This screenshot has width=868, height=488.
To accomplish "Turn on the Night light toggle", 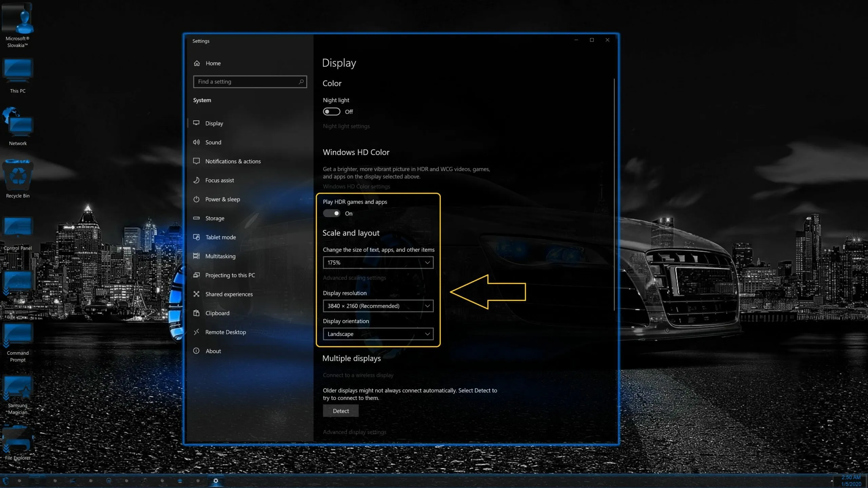I will 331,112.
